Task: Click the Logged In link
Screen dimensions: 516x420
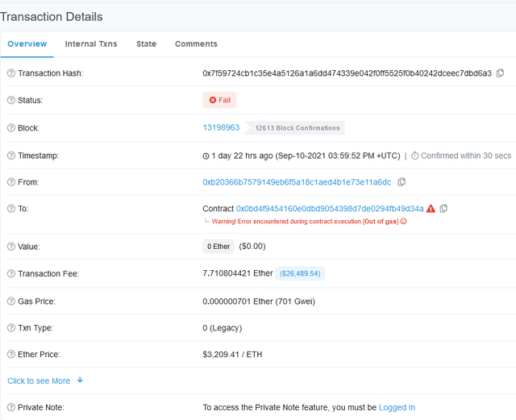Action: tap(397, 407)
